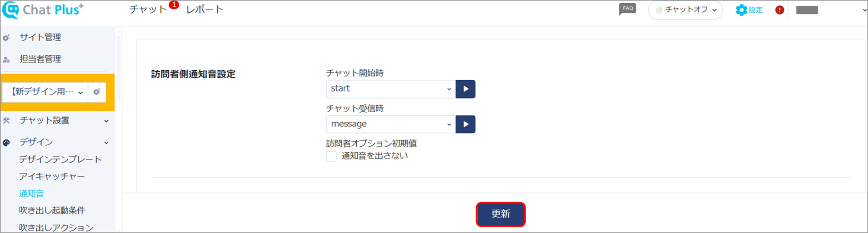Open the チャット開始時 start dropdown
The image size is (868, 233).
pyautogui.click(x=391, y=89)
